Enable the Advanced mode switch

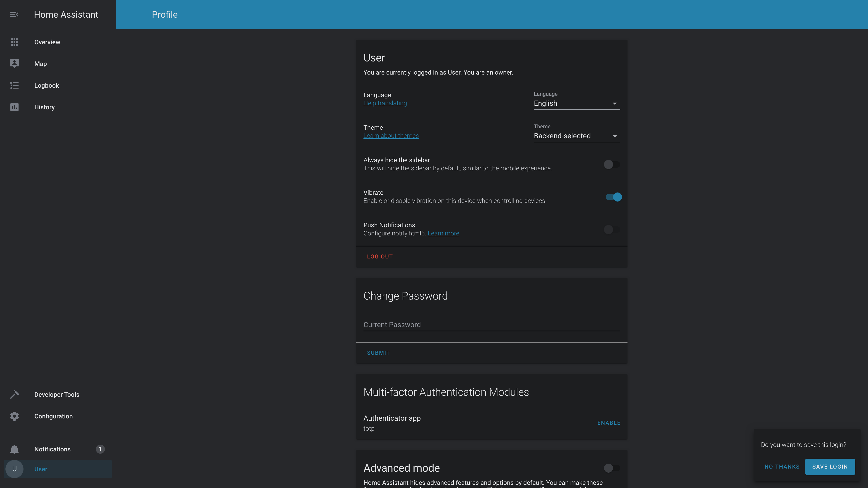click(x=612, y=468)
